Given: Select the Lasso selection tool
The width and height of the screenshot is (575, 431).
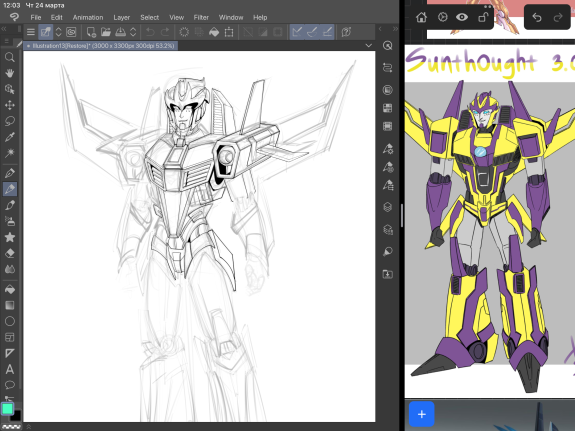Looking at the screenshot, I should [x=10, y=121].
